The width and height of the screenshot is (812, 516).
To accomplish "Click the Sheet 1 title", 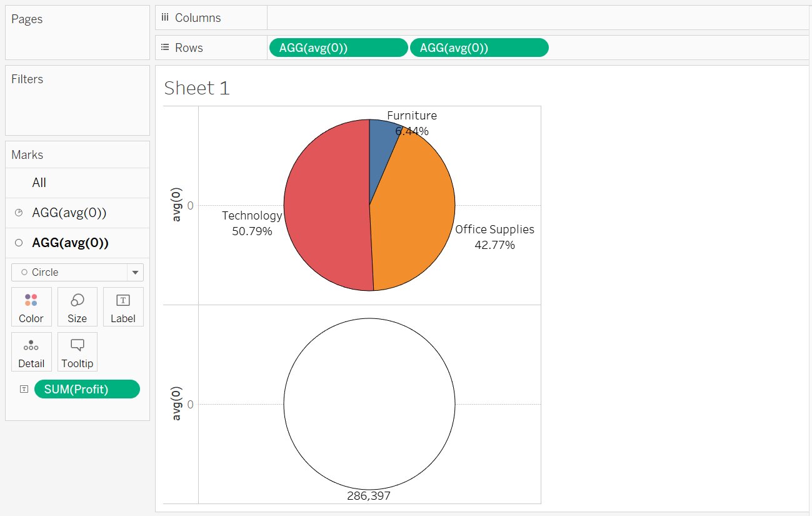I will [197, 88].
